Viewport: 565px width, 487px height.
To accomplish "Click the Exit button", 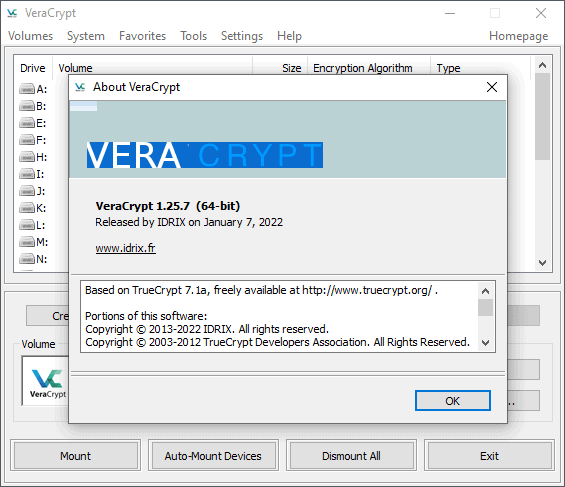I will (489, 456).
